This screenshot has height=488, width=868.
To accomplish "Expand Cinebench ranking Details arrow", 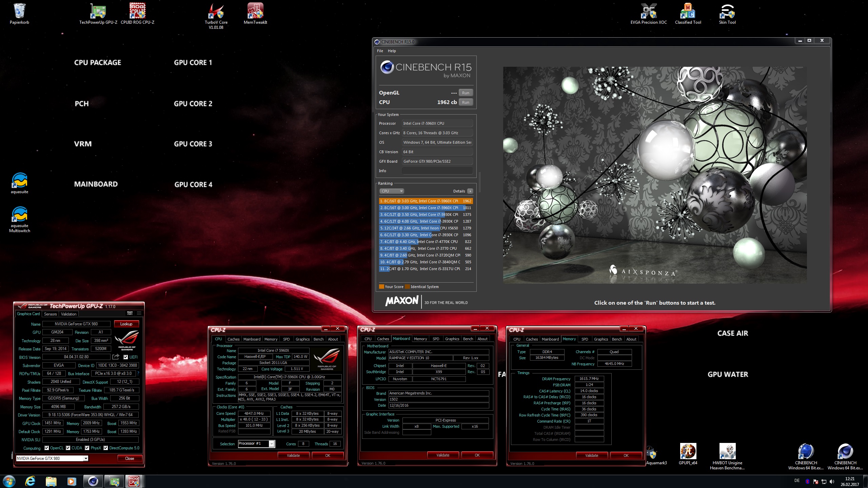I will pos(470,191).
